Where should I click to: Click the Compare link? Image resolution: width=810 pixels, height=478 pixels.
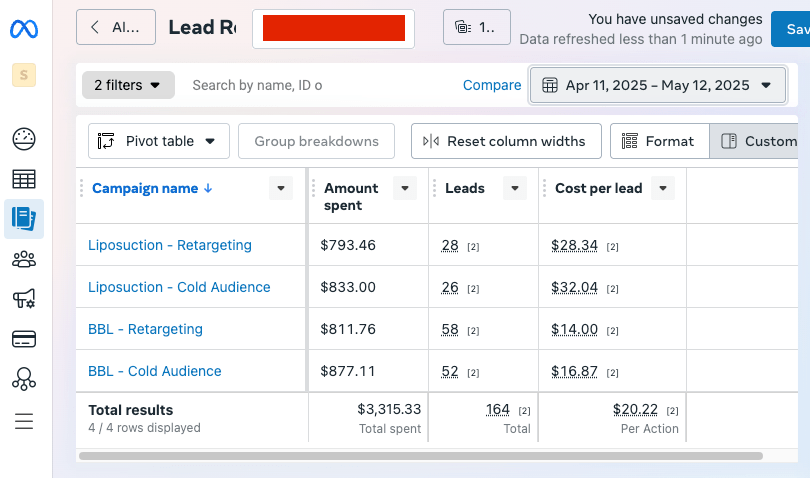492,85
